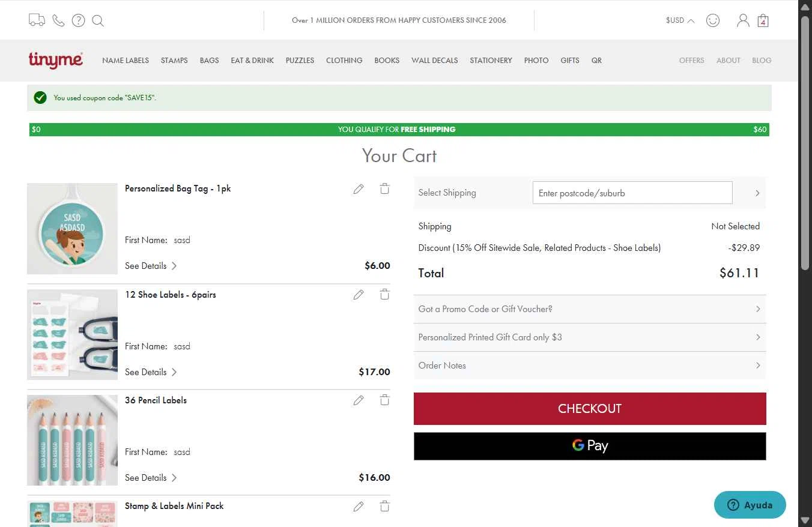The image size is (812, 527).
Task: Click the Ayuda help widget
Action: point(750,505)
